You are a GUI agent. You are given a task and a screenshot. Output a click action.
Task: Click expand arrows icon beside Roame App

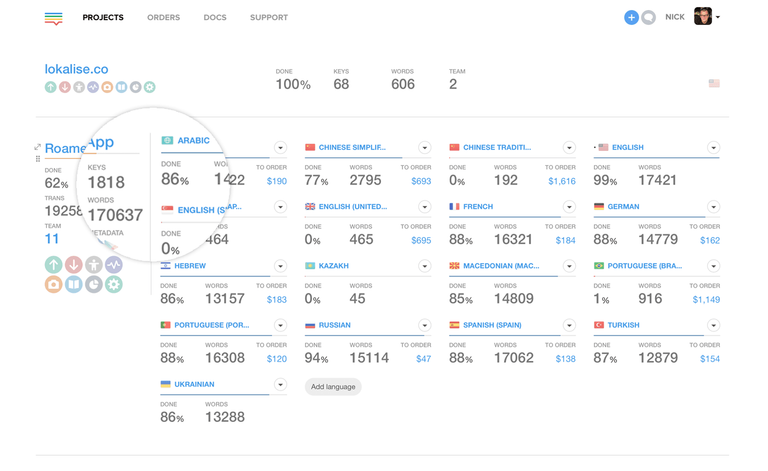click(x=37, y=147)
